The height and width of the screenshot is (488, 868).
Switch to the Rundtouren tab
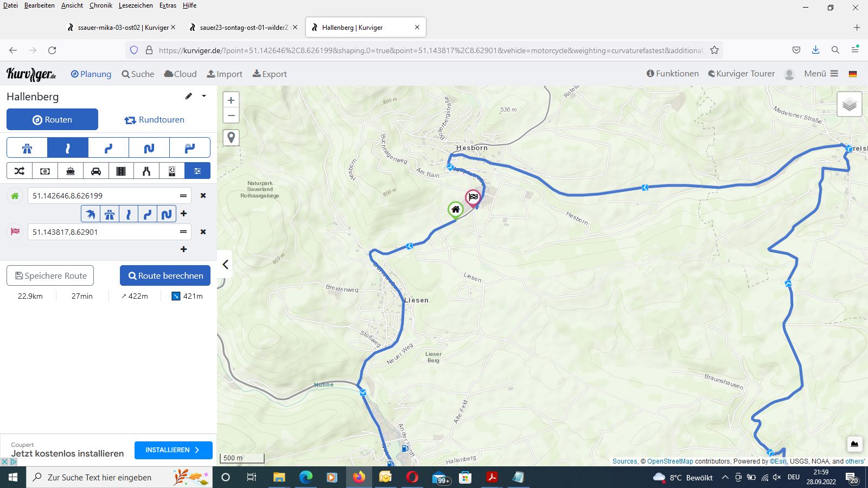point(154,120)
